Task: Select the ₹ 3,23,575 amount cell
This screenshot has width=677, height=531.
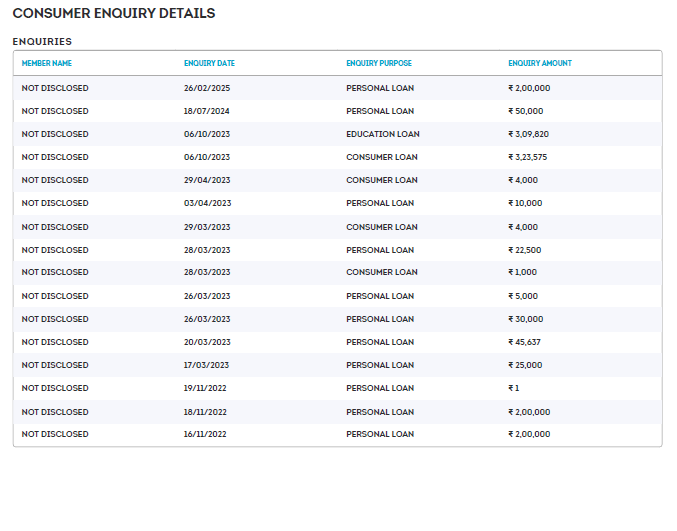Action: (x=527, y=157)
